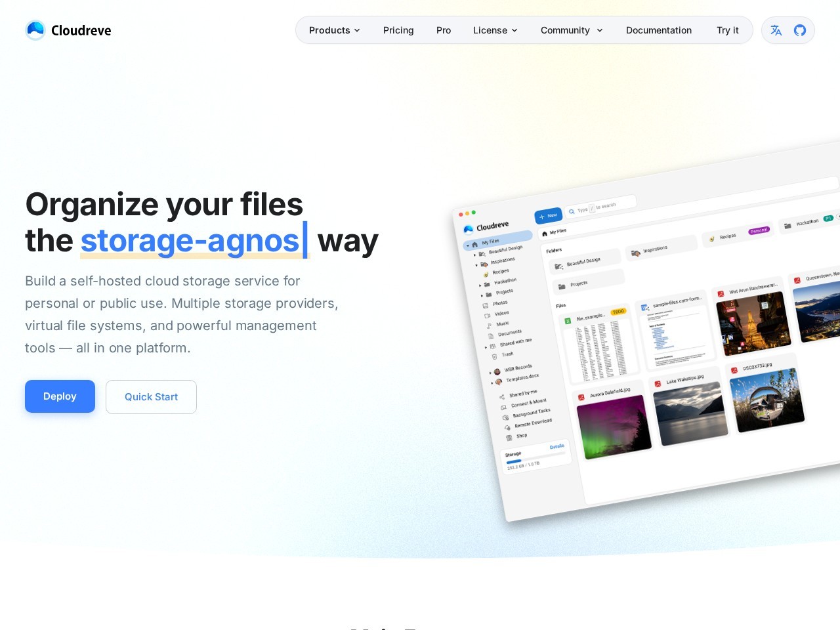Open the language translation selector

(776, 30)
